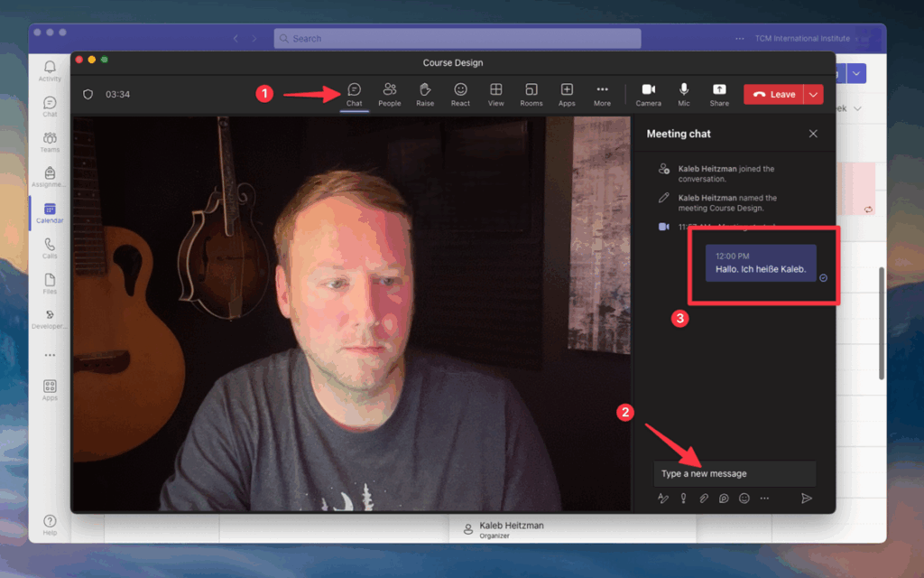Expand the Leave button dropdown arrow
The height and width of the screenshot is (578, 924).
point(814,95)
